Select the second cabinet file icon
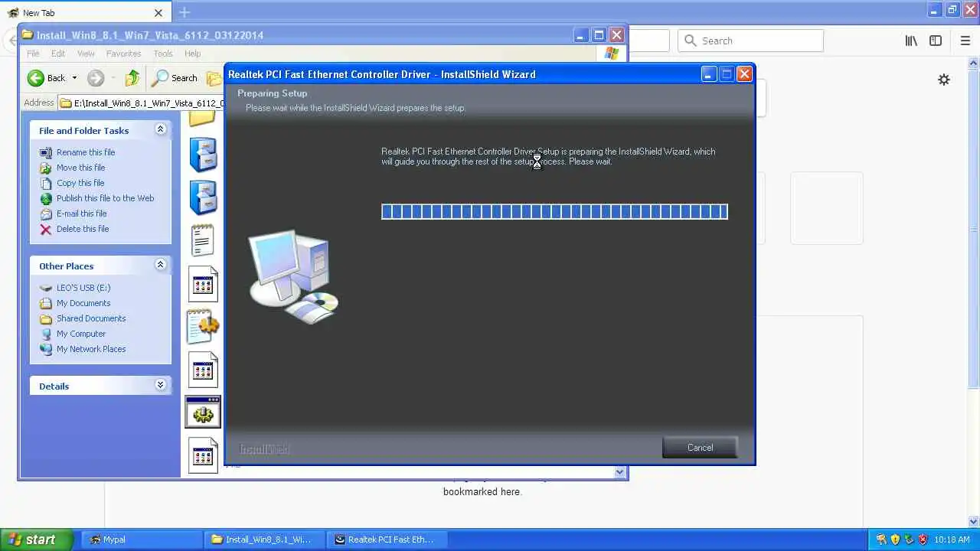The height and width of the screenshot is (551, 980). [x=204, y=197]
